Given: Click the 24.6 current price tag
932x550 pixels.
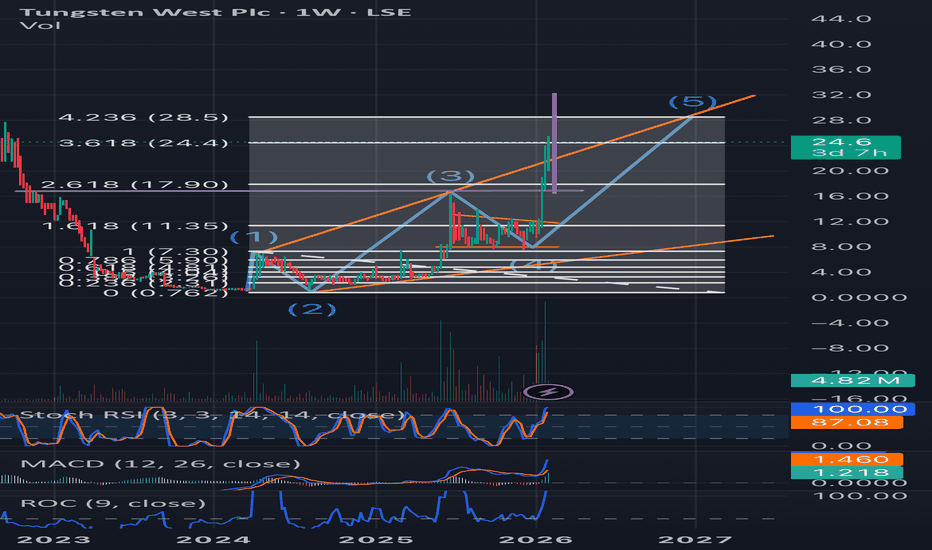Looking at the screenshot, I should click(845, 147).
